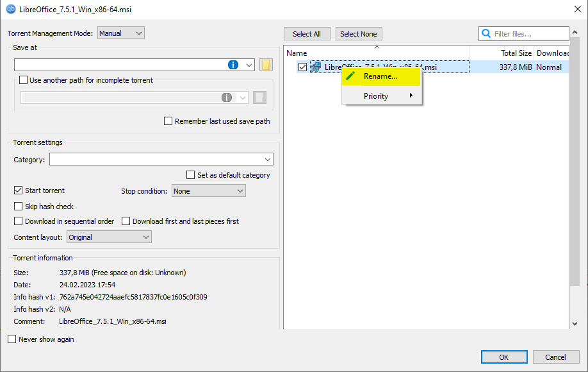The height and width of the screenshot is (372, 588).
Task: Click the blue info icon beside Save at
Action: (232, 64)
